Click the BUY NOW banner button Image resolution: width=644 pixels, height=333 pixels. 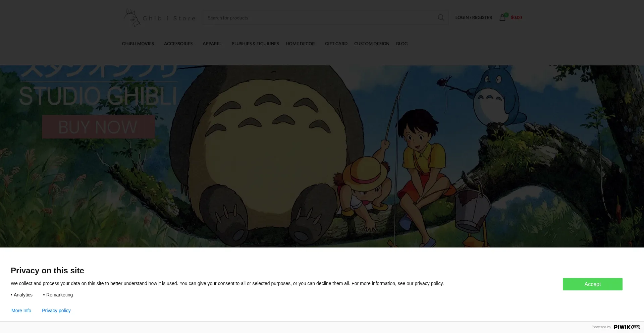coord(98,127)
